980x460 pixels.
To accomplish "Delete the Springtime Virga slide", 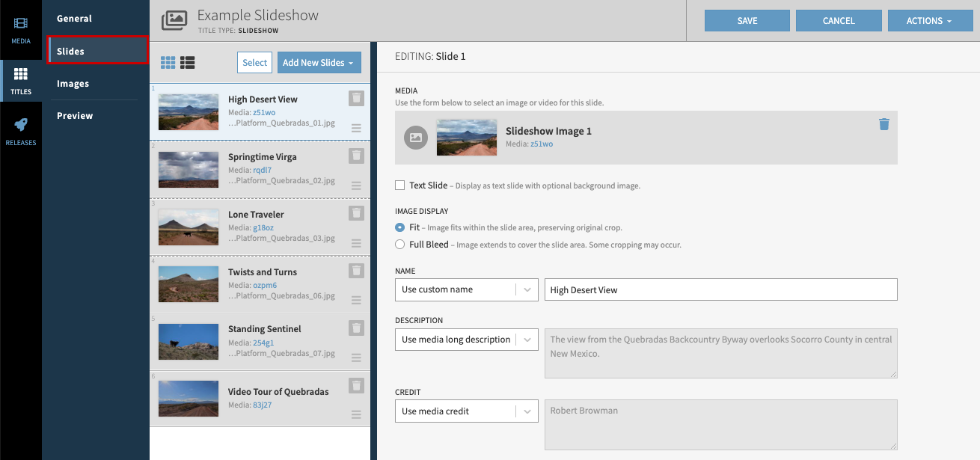I will click(356, 156).
